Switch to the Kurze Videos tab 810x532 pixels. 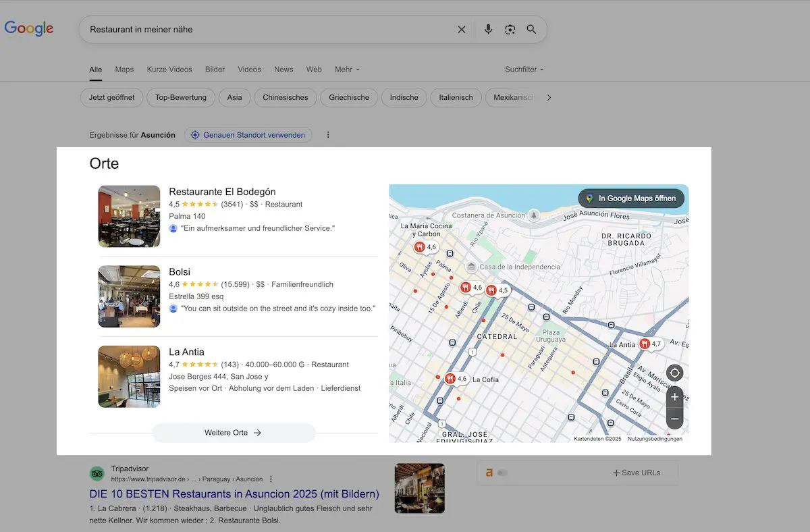point(169,70)
